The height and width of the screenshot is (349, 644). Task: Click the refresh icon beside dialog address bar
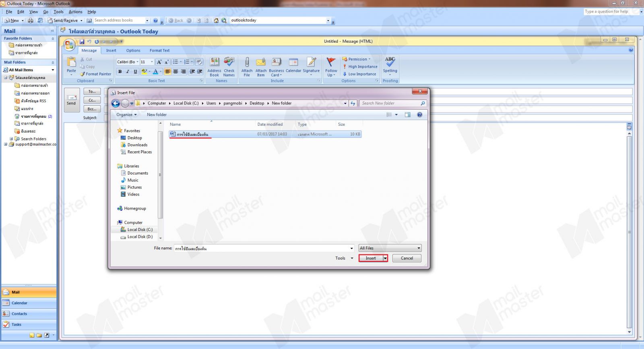coord(353,104)
